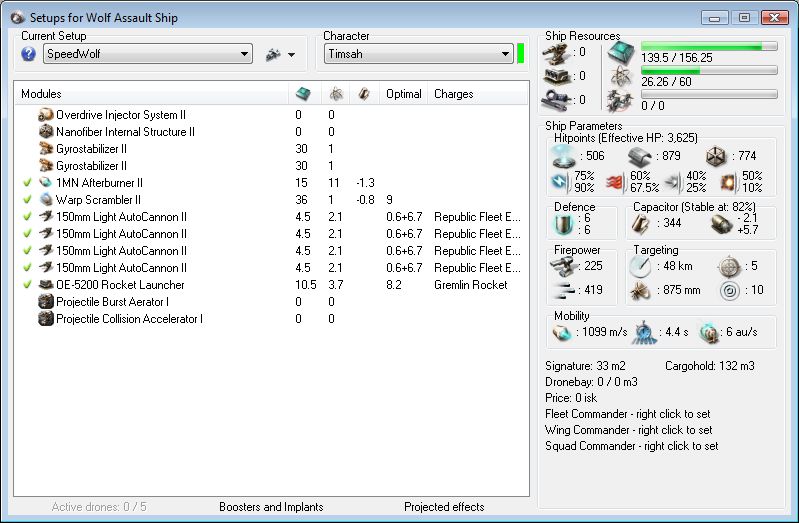Click the align time icon under Mobility

[644, 332]
